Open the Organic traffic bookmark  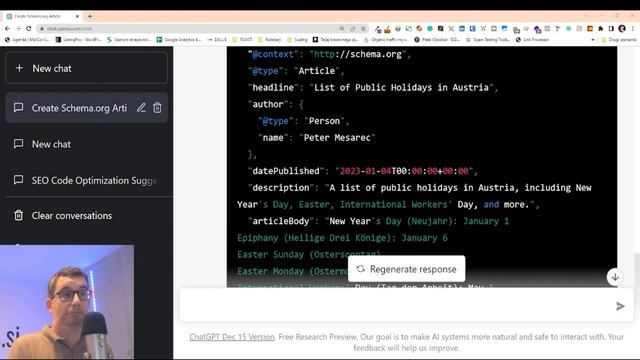point(386,40)
